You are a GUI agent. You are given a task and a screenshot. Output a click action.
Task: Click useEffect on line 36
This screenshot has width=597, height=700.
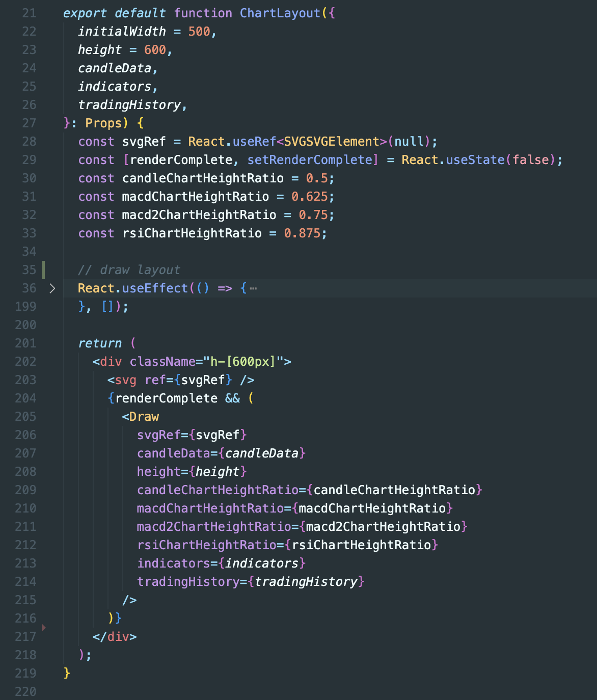point(155,288)
